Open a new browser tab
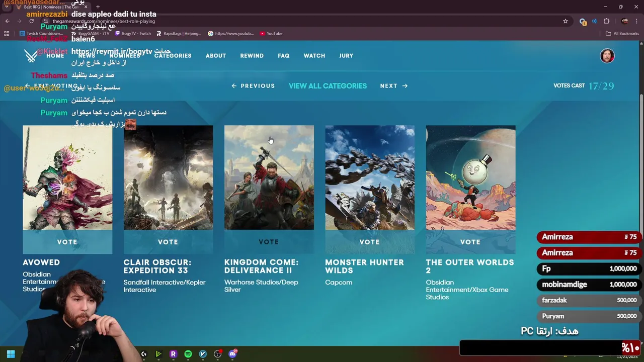This screenshot has width=644, height=362. pyautogui.click(x=98, y=7)
